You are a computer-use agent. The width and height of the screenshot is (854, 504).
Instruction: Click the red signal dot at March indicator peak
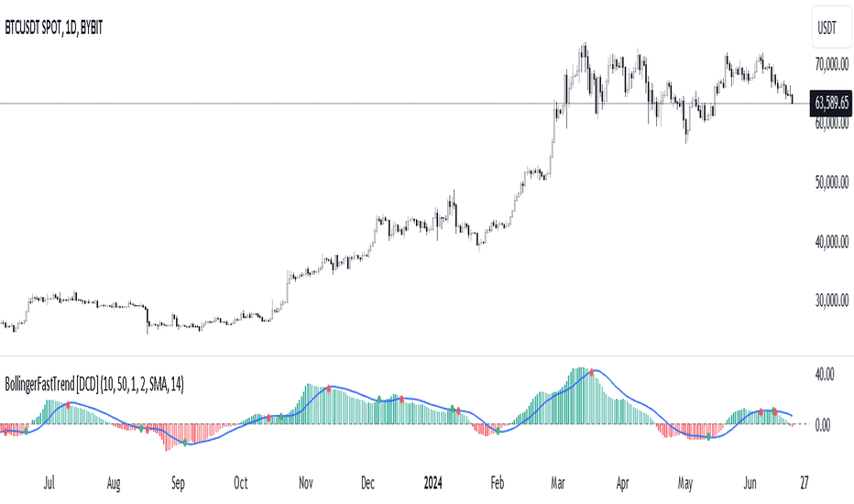pyautogui.click(x=592, y=373)
